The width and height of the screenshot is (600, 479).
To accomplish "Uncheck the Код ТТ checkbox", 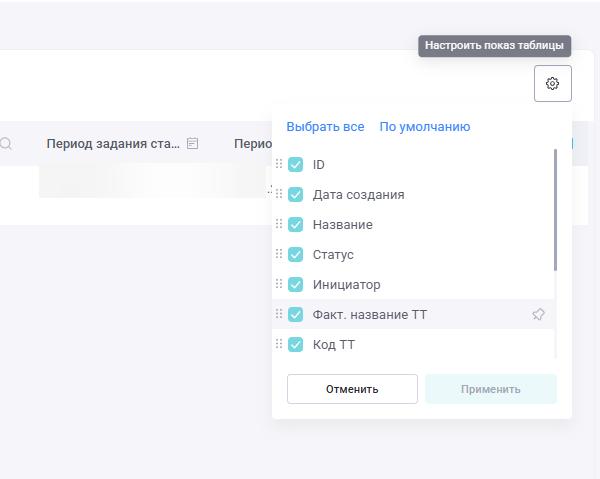I will pos(295,344).
